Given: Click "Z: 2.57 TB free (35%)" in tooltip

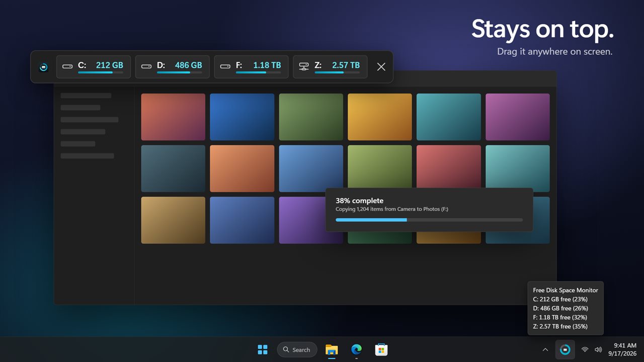Looking at the screenshot, I should [560, 326].
